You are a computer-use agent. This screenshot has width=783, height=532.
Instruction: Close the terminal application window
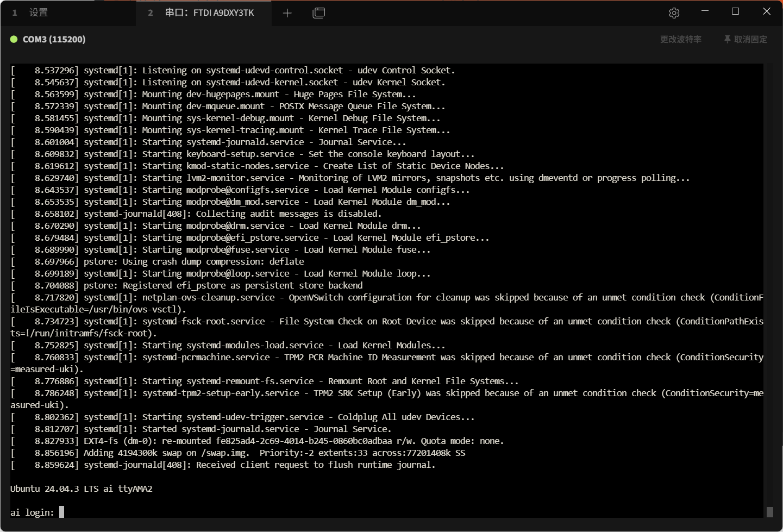point(766,11)
